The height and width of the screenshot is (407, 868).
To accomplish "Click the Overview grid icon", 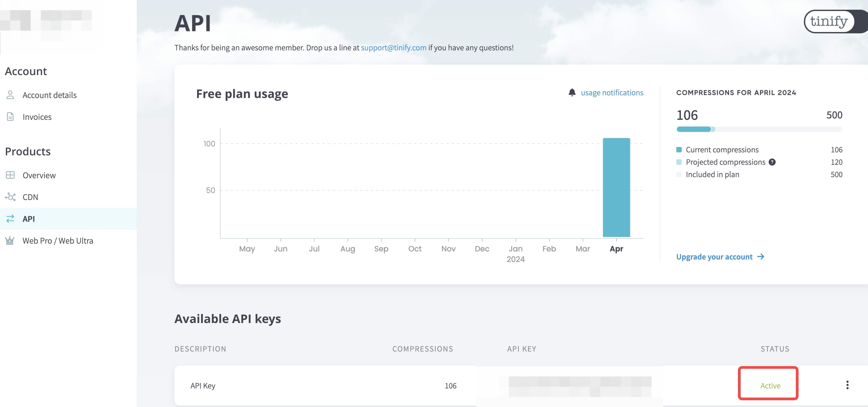I will (x=10, y=175).
